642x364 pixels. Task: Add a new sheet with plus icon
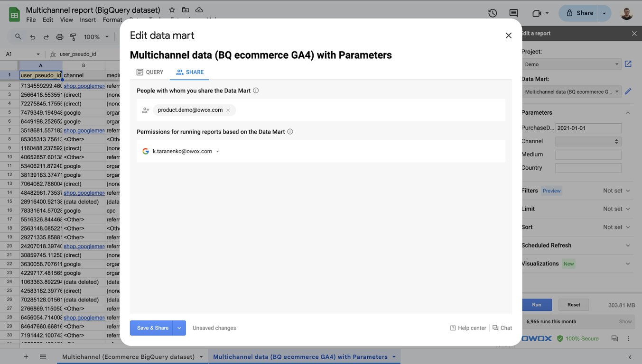26,356
